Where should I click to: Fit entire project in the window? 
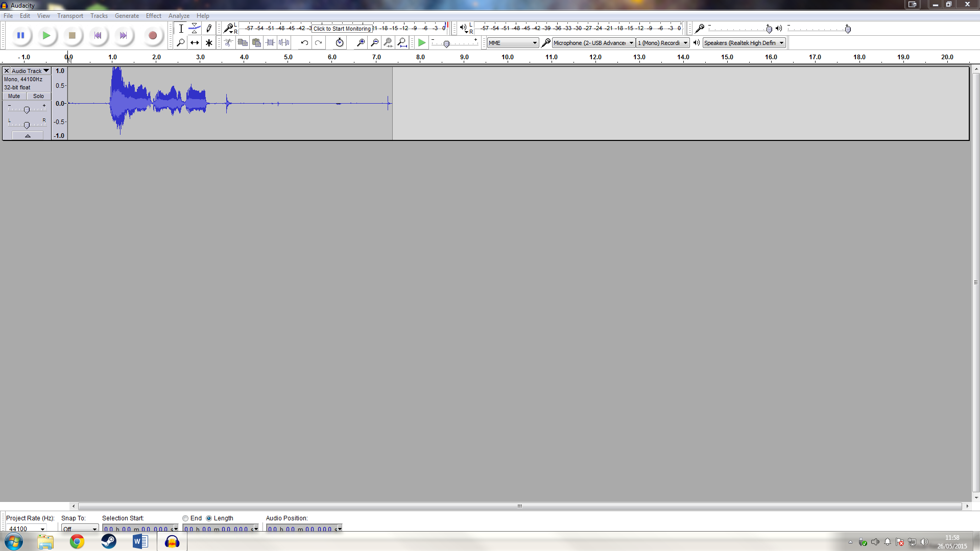(x=402, y=43)
